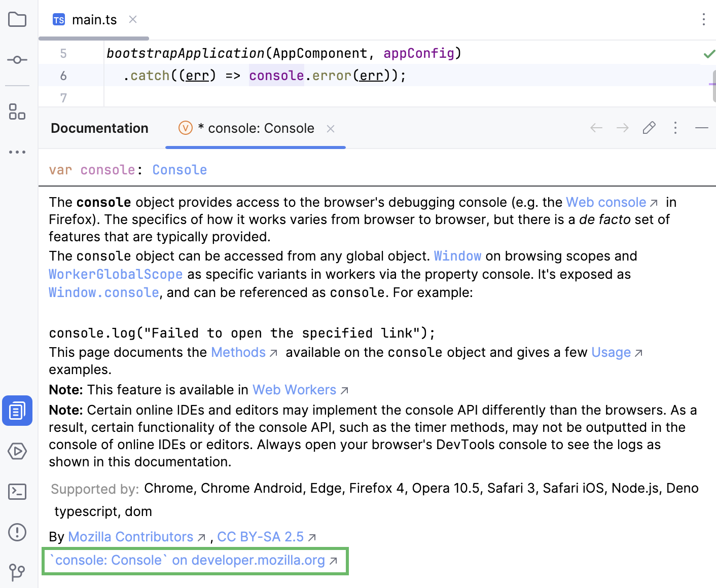Close the console: Console documentation tab
716x588 pixels.
[330, 128]
